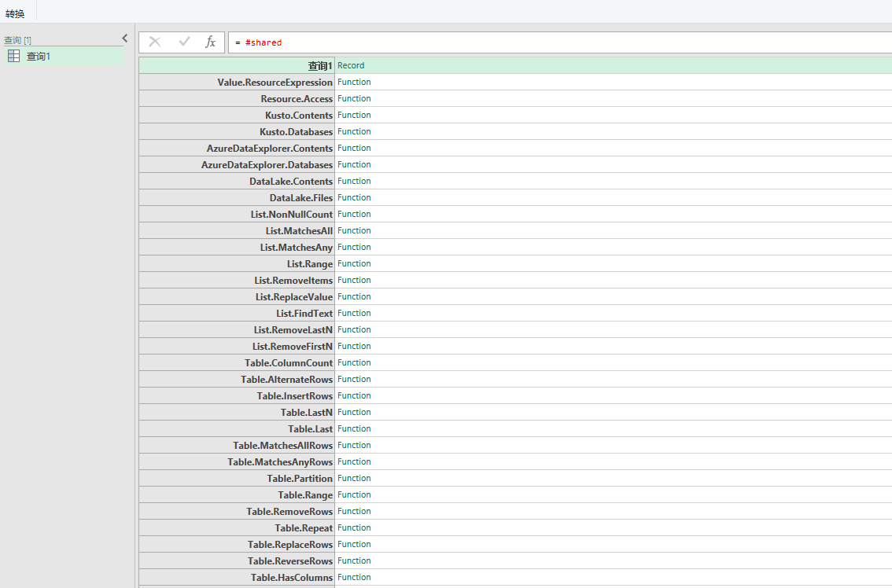Cancel the formula edit with X icon
Image resolution: width=892 pixels, height=588 pixels.
pos(155,42)
